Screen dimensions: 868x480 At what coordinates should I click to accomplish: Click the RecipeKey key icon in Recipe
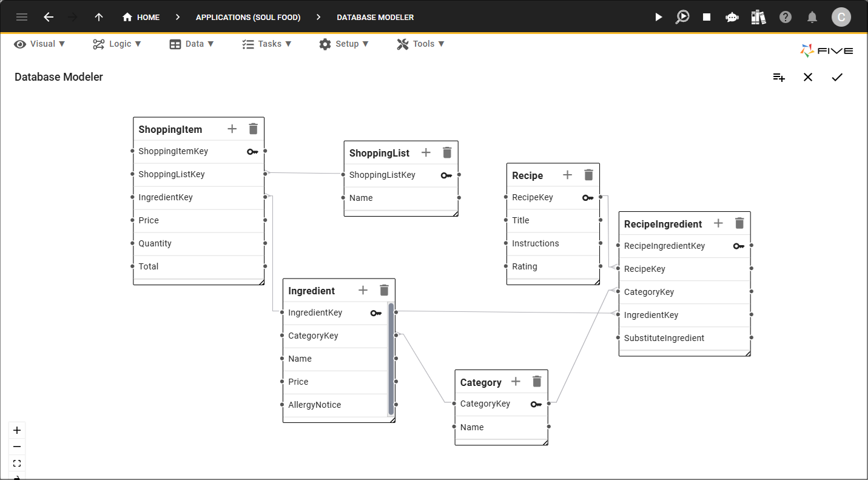tap(588, 198)
